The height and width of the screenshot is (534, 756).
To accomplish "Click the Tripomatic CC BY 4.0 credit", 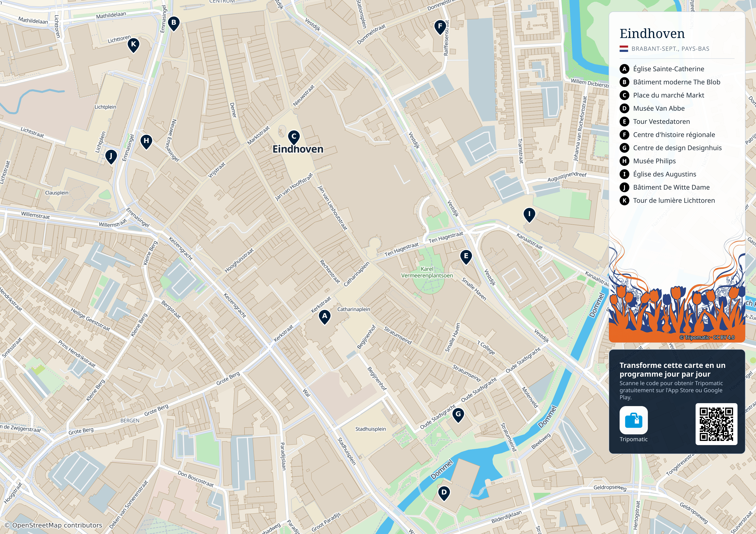I will [707, 337].
